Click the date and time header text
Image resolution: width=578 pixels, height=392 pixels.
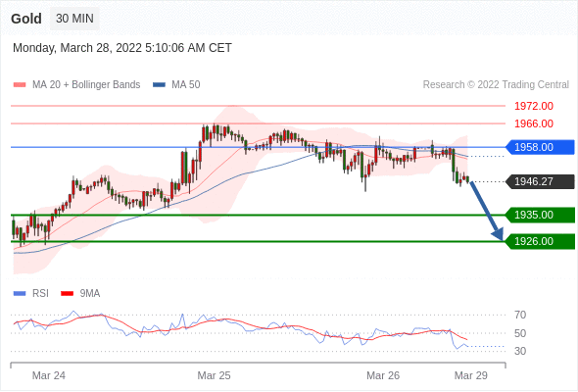click(122, 48)
